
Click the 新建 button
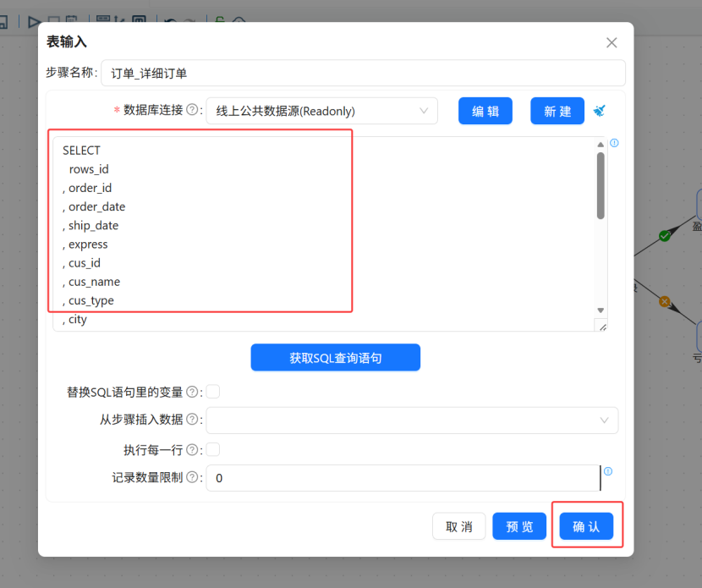(557, 111)
